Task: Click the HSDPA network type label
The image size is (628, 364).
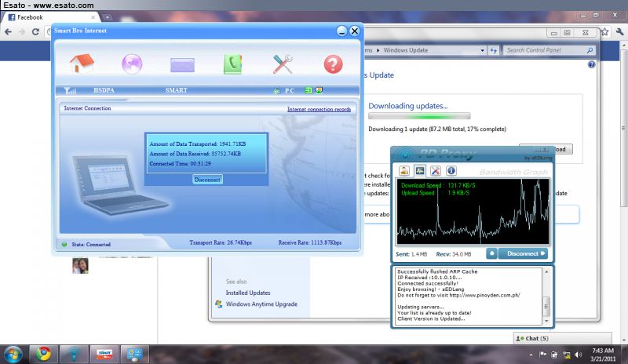Action: click(x=104, y=90)
